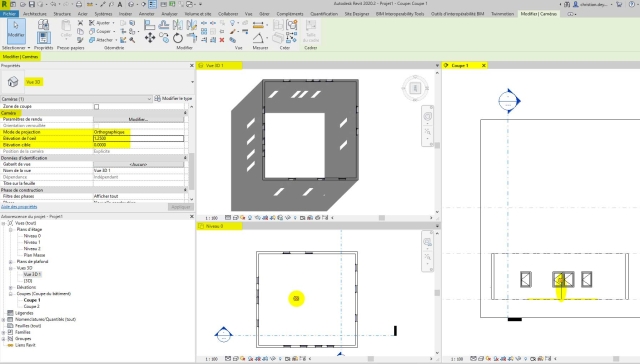Open the Collaborer ribbon tab
The width and height of the screenshot is (640, 364).
coord(228,14)
